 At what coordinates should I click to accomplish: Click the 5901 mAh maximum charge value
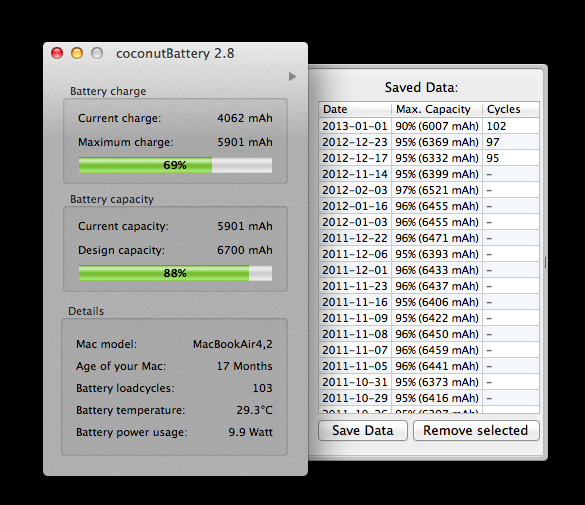coord(245,142)
